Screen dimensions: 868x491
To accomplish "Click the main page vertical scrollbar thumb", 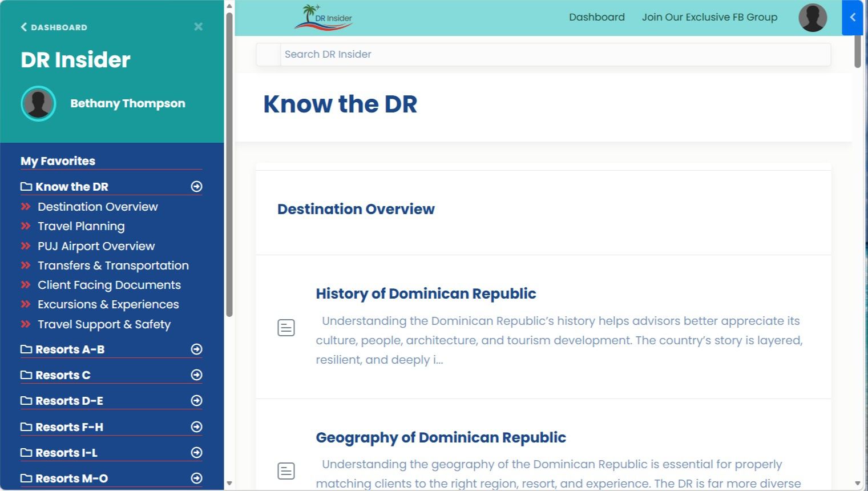I will tap(857, 51).
